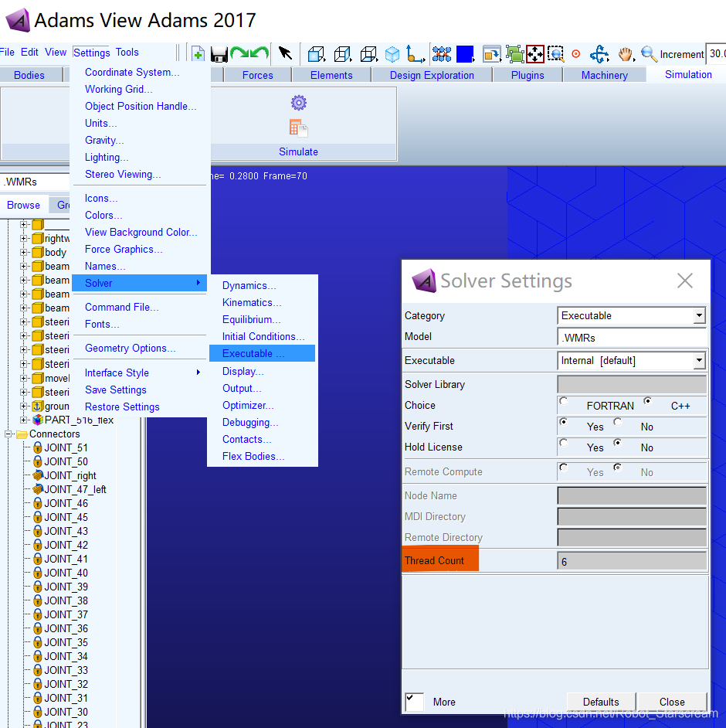Select the FORTRAN solver radio button
Image resolution: width=726 pixels, height=728 pixels.
click(x=564, y=401)
